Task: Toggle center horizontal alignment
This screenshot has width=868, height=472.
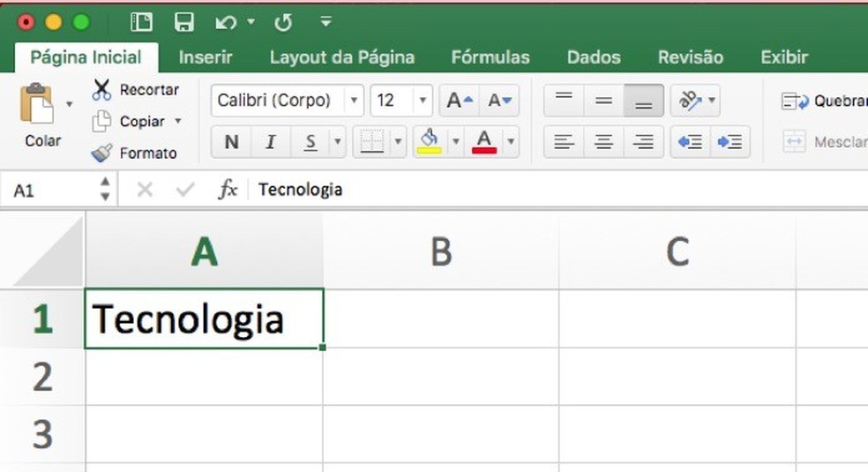Action: point(603,142)
